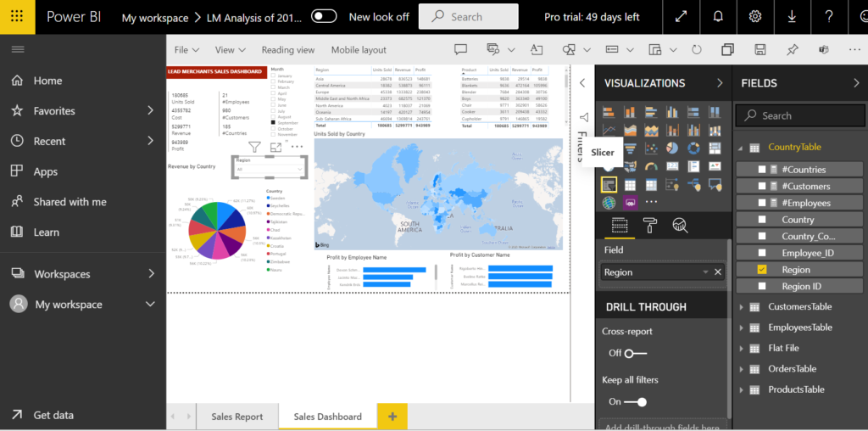Screen dimensions: 868x431
Task: Turn on the Cross-report toggle
Action: point(634,353)
